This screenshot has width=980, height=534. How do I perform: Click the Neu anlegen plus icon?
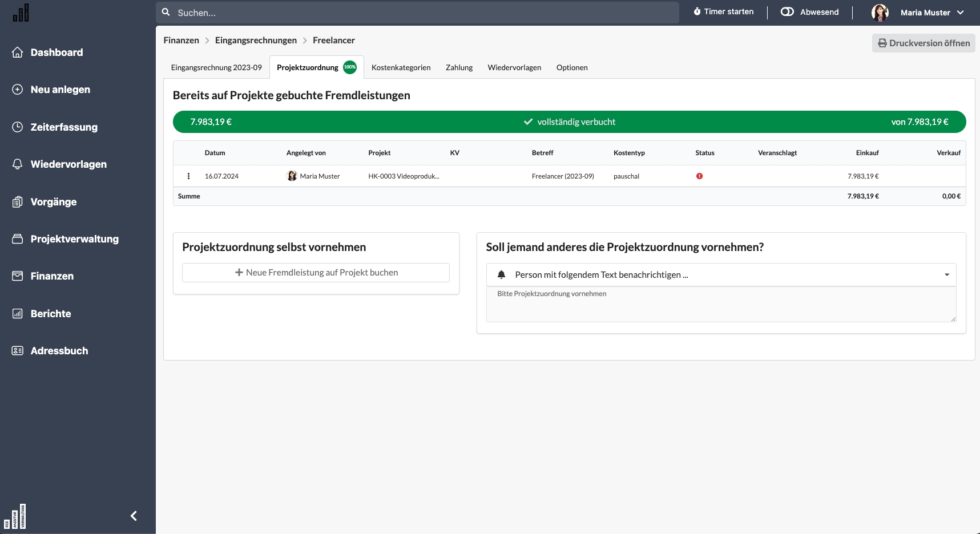coord(18,90)
